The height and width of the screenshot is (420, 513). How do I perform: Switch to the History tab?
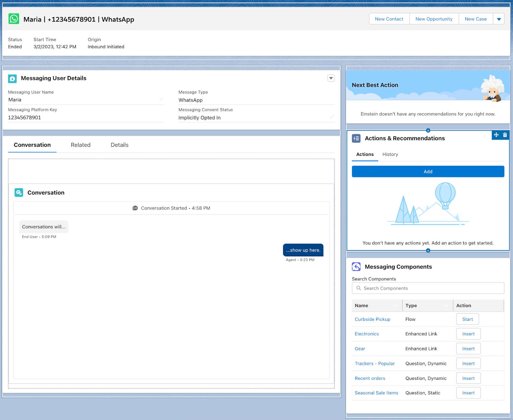tap(390, 154)
